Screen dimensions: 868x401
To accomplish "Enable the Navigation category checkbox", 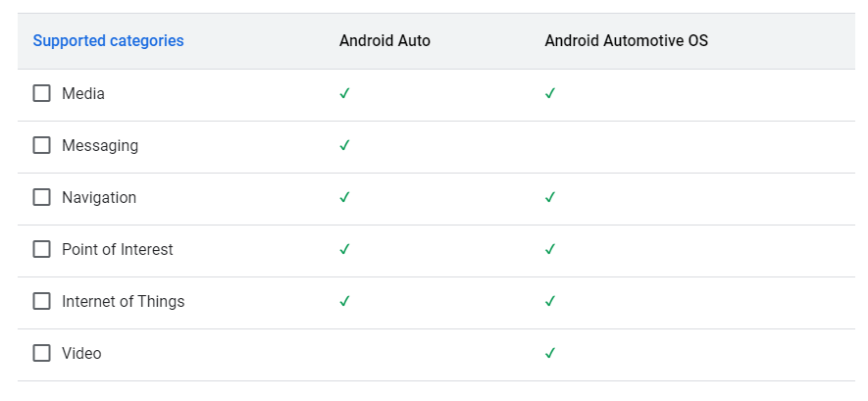I will [x=41, y=197].
